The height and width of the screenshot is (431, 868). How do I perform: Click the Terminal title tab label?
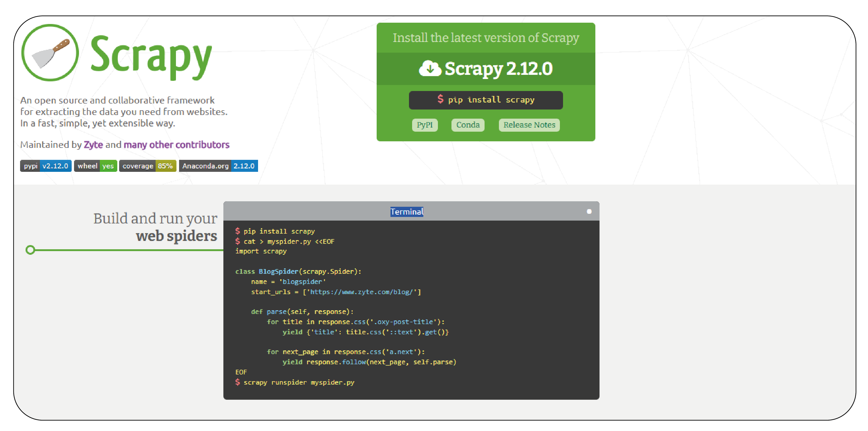[407, 212]
